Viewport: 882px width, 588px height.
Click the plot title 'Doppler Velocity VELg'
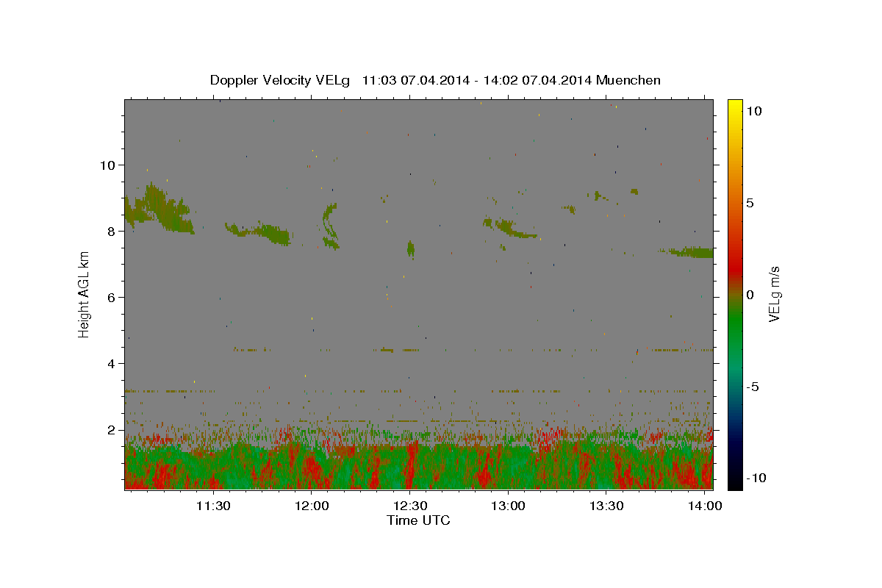tap(280, 80)
